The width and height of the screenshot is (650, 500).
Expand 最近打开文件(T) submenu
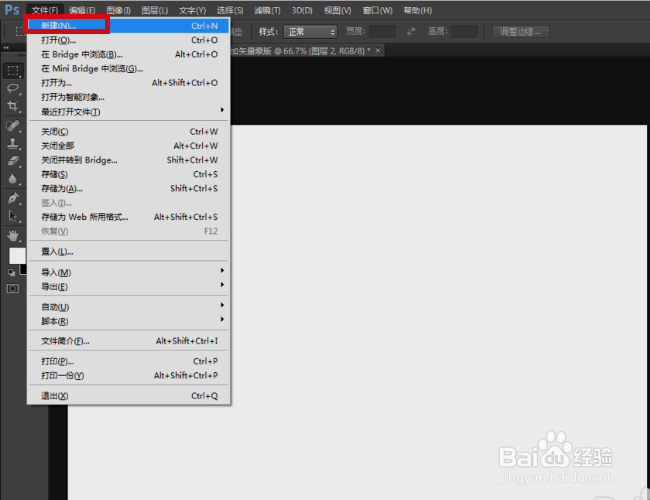(x=129, y=112)
